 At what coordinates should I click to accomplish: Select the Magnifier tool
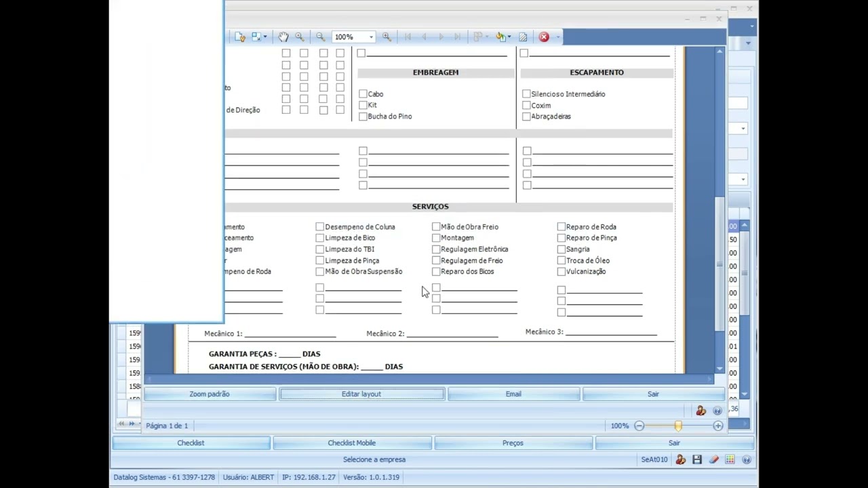[300, 37]
